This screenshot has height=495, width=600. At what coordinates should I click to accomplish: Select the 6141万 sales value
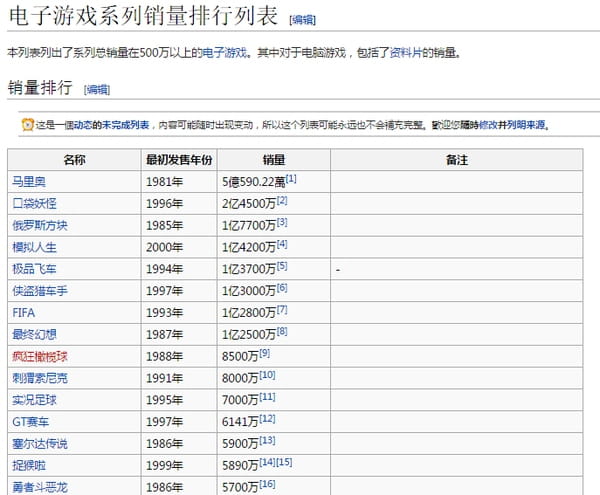(x=240, y=422)
